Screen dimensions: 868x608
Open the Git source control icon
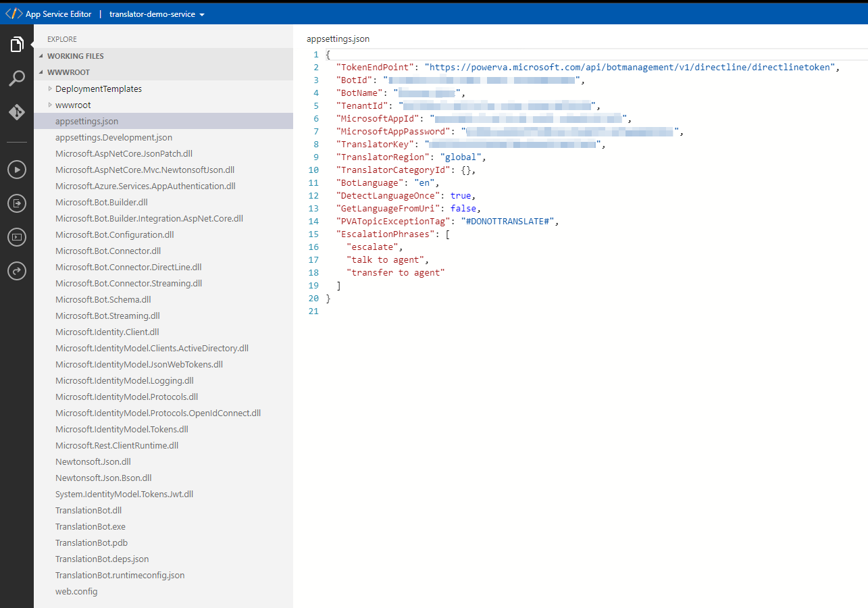(x=17, y=111)
